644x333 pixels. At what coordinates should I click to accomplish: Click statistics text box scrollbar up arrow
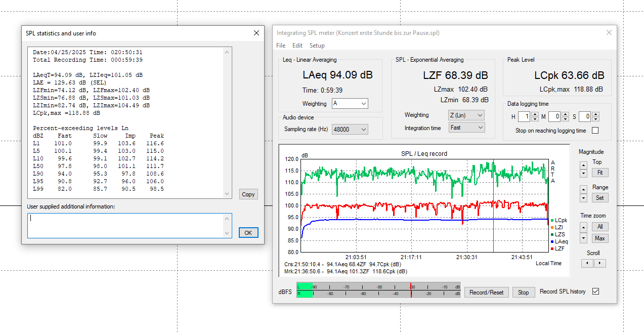228,52
